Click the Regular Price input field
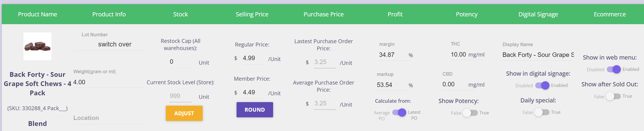The width and height of the screenshot is (644, 131). [x=253, y=58]
